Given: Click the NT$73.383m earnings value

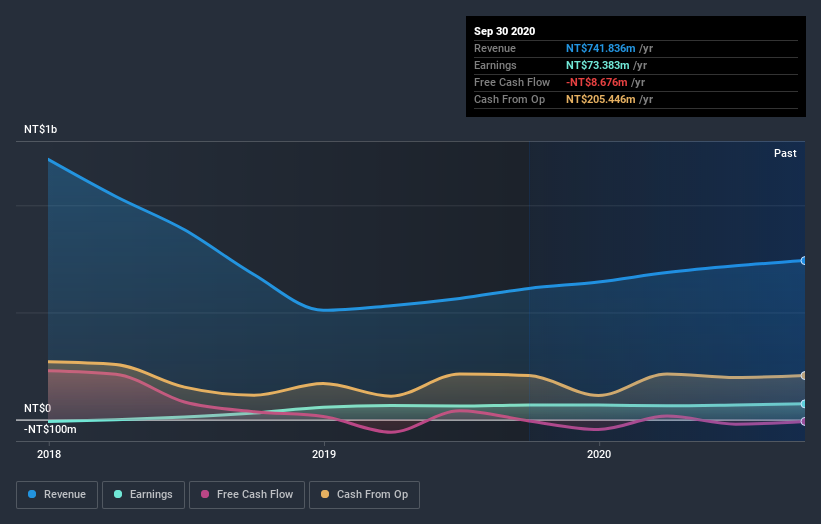Looking at the screenshot, I should 597,65.
